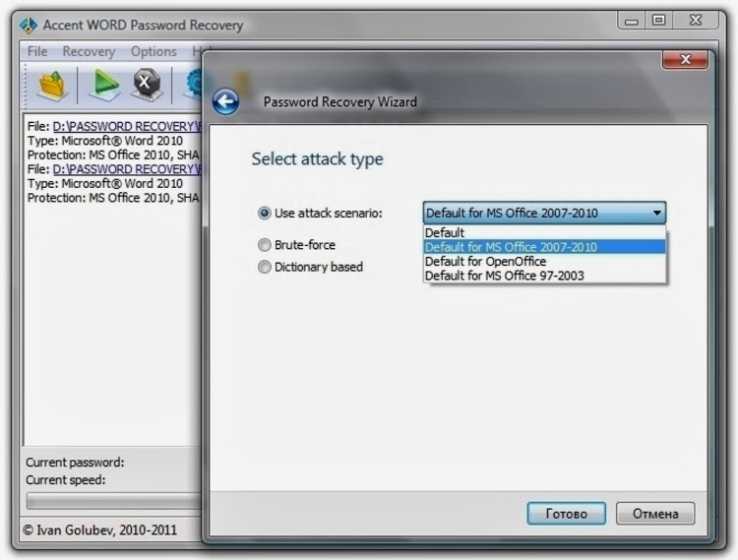Choose Default from the scenario list
The image size is (738, 560).
click(544, 232)
